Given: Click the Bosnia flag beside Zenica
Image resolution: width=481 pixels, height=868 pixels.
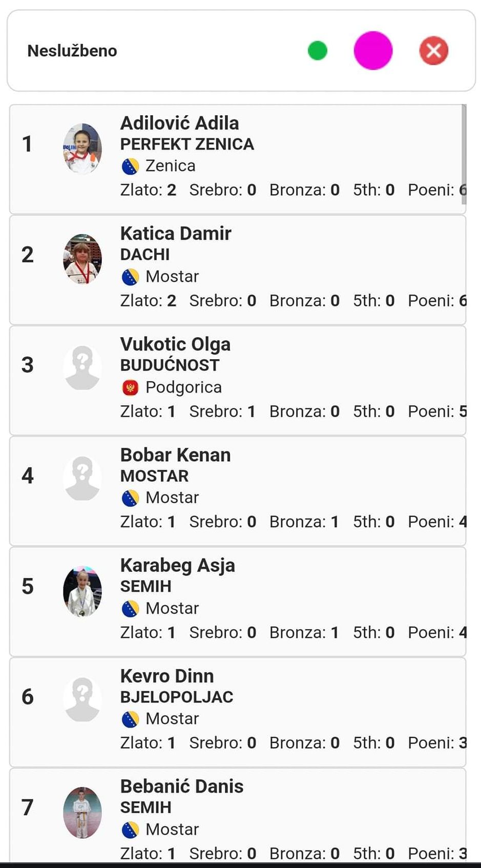Looking at the screenshot, I should click(130, 167).
